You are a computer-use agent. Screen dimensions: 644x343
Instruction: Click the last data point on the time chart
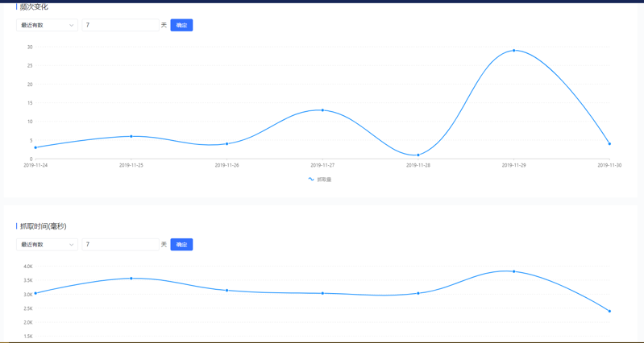[x=609, y=311]
